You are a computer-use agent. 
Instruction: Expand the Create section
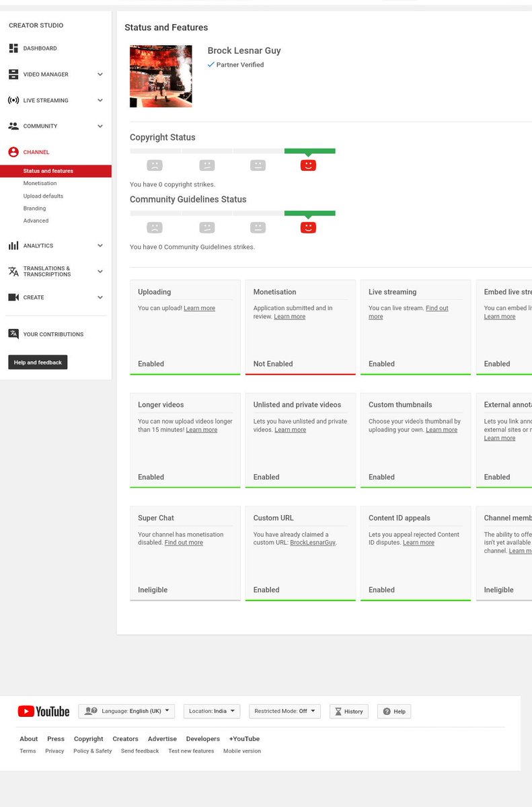click(100, 297)
